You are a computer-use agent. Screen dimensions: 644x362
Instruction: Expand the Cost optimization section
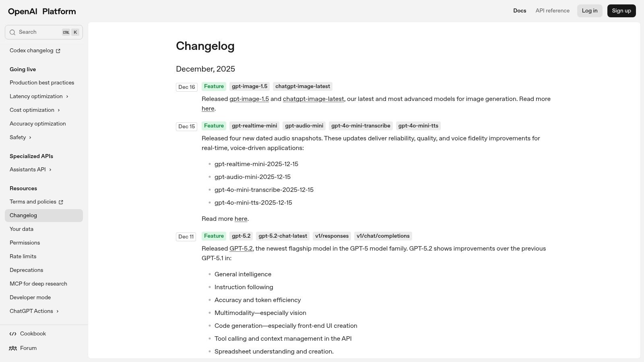tap(59, 110)
